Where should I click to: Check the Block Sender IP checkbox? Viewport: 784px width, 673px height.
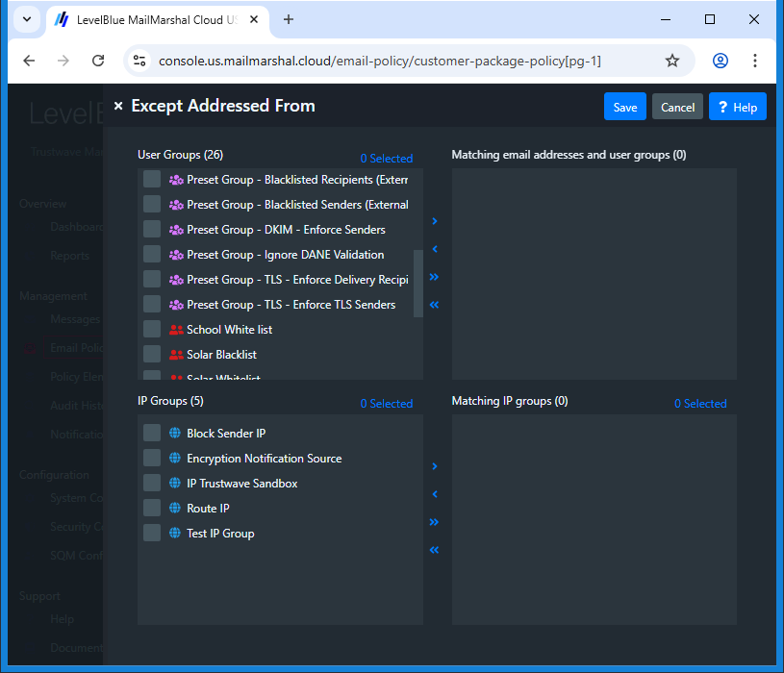[152, 434]
